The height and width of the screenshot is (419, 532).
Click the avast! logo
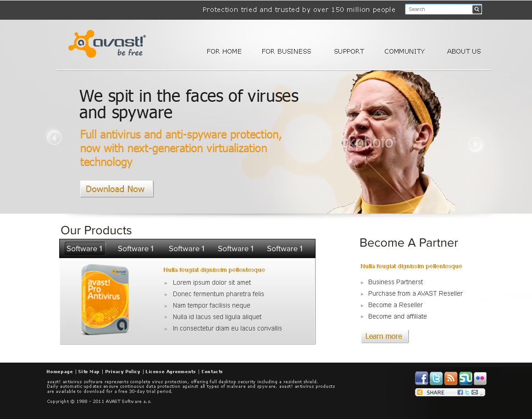[x=107, y=44]
